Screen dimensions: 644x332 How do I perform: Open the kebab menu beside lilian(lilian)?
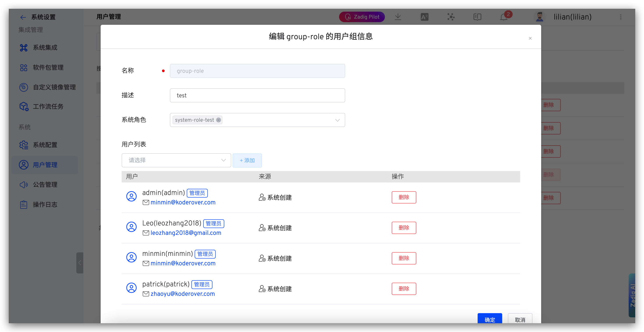click(621, 17)
